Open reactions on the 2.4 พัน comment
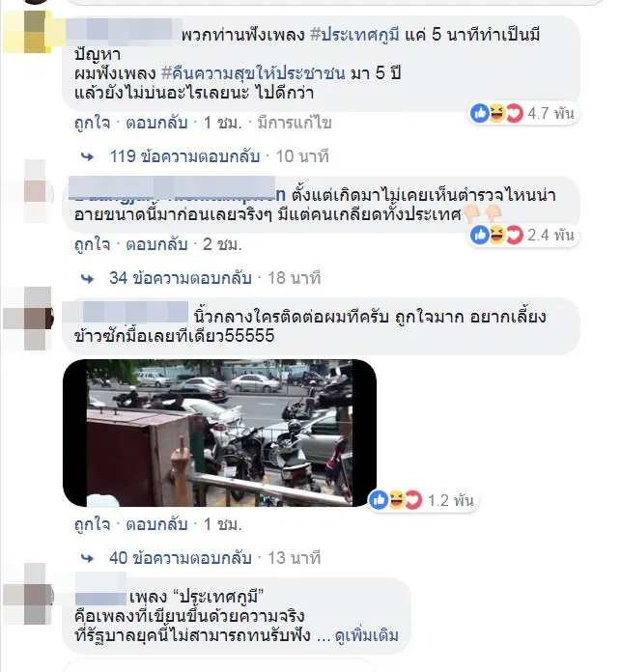 pyautogui.click(x=522, y=236)
